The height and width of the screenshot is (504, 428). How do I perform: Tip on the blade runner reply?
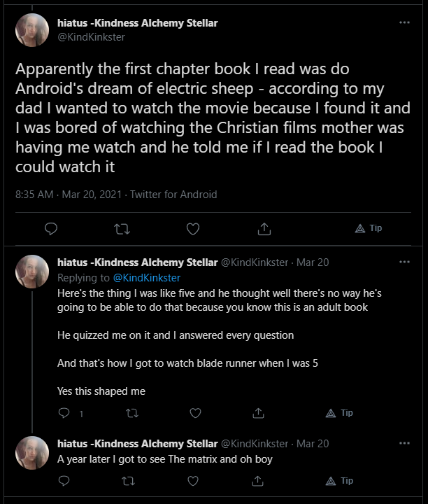point(339,413)
